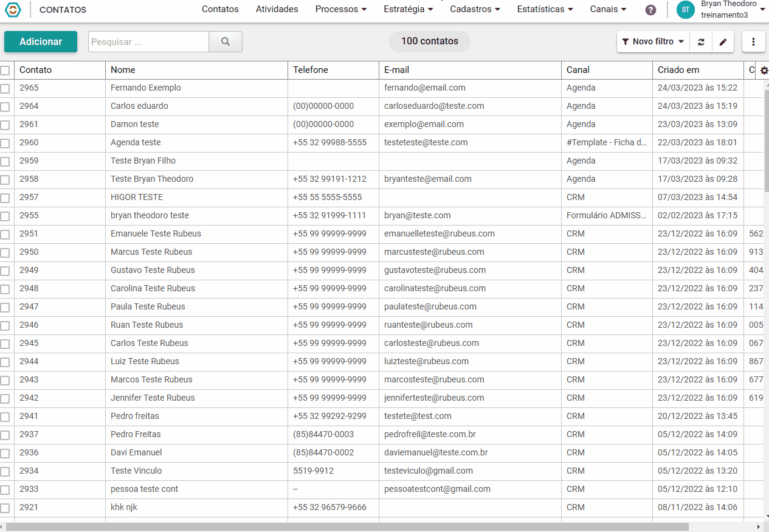Open the three-dot more options menu
The height and width of the screenshot is (532, 769).
754,42
